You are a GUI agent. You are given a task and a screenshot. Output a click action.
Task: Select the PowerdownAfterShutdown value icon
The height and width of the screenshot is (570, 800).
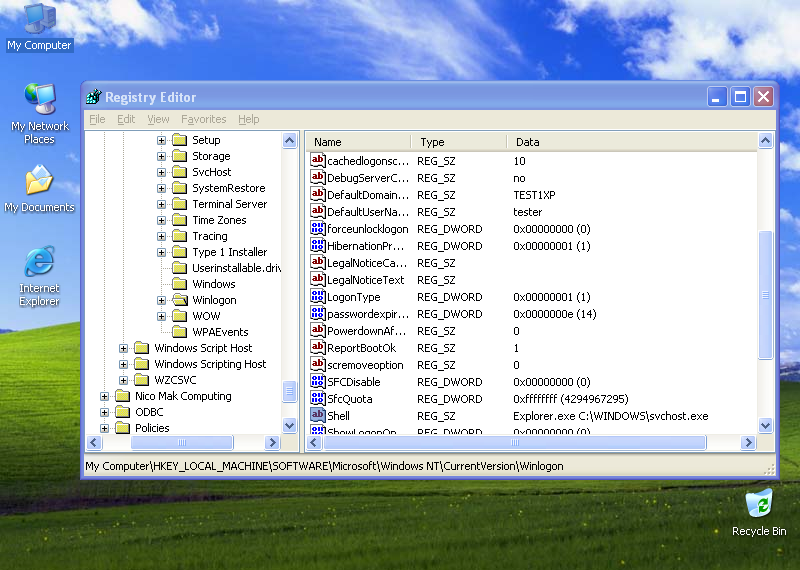317,331
